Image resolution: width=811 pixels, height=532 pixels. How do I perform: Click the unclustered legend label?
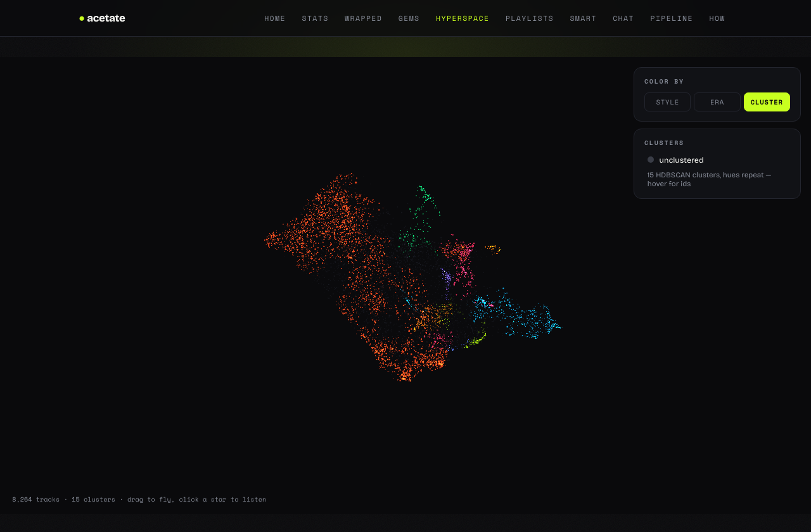(681, 160)
